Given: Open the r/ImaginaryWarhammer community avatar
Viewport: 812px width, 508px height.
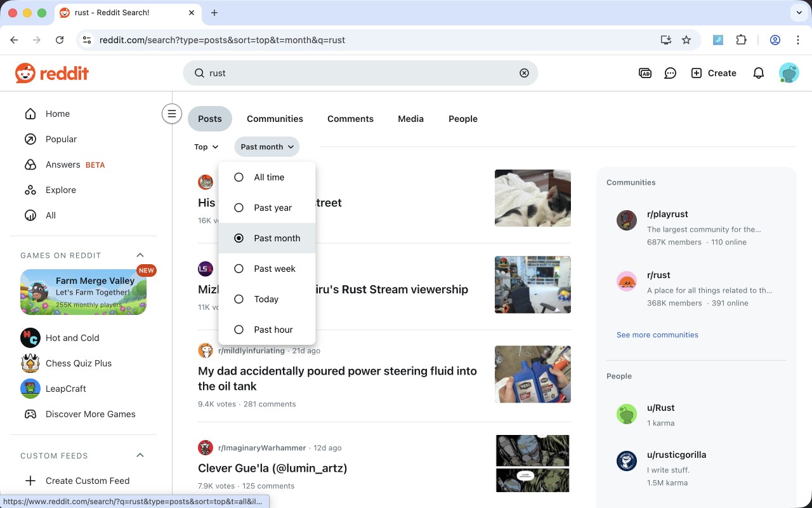Looking at the screenshot, I should click(x=206, y=448).
